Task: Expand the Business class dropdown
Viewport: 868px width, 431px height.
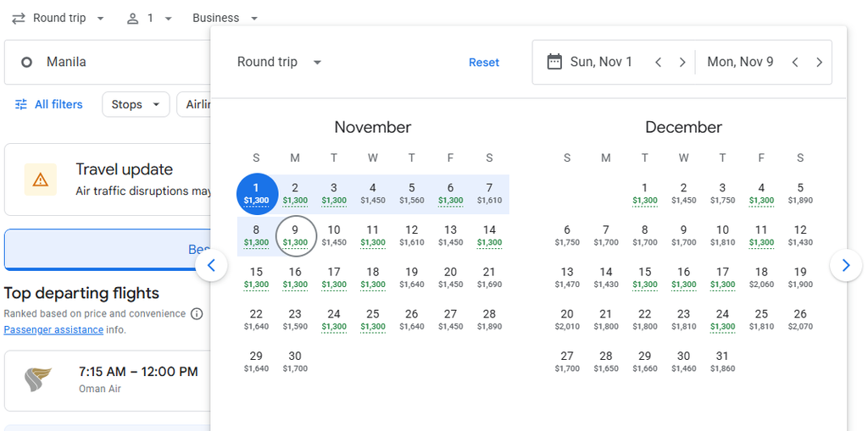Action: click(x=225, y=19)
